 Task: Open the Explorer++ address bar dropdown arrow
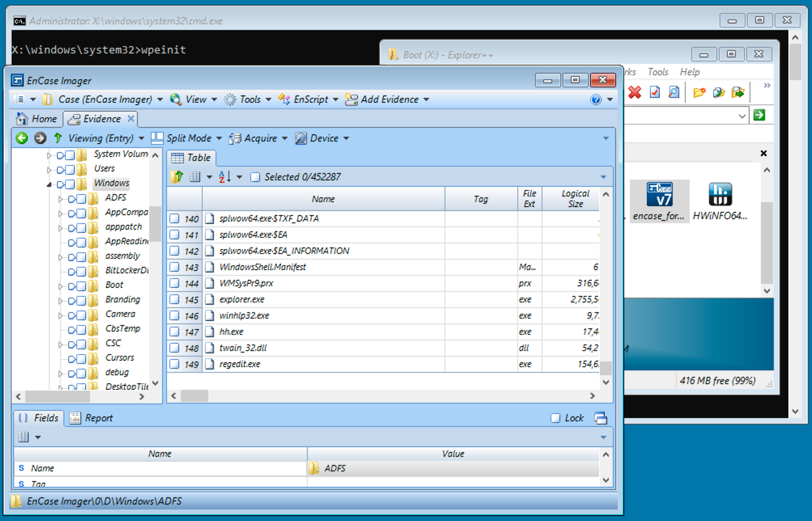coord(743,117)
